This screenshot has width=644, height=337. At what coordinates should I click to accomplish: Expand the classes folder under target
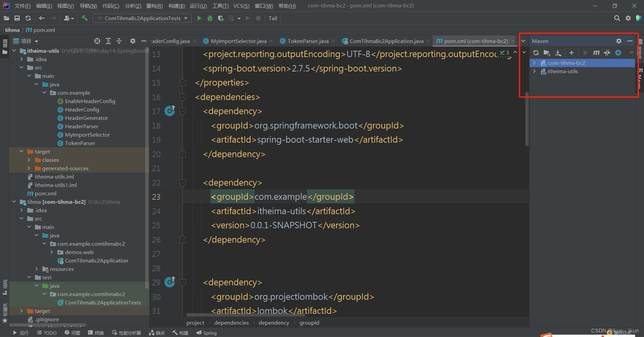(29, 160)
